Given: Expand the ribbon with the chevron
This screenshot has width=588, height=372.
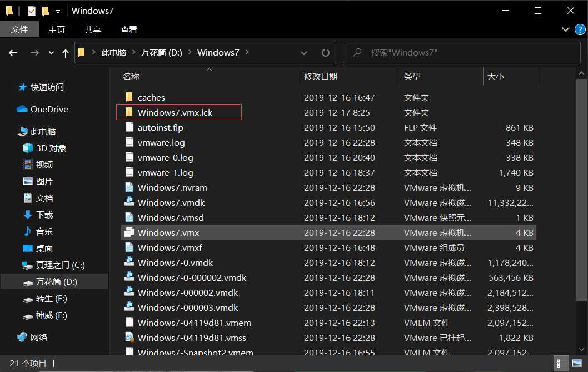Looking at the screenshot, I should pos(566,29).
